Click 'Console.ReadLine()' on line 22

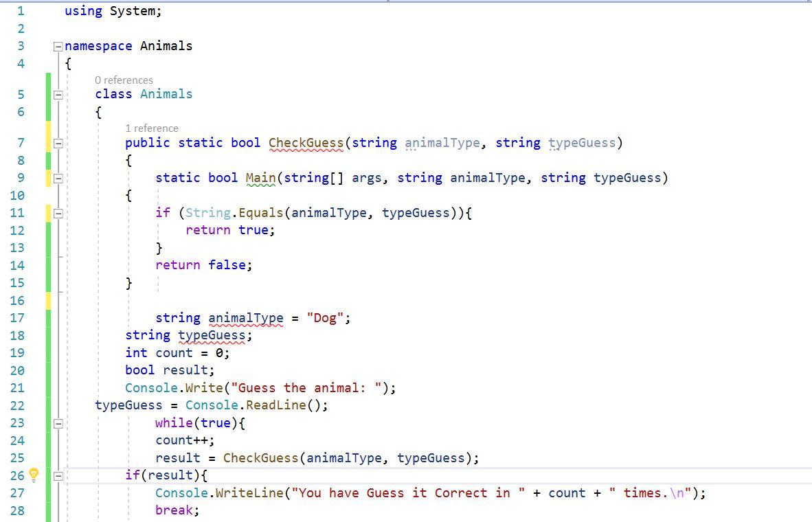click(x=253, y=405)
